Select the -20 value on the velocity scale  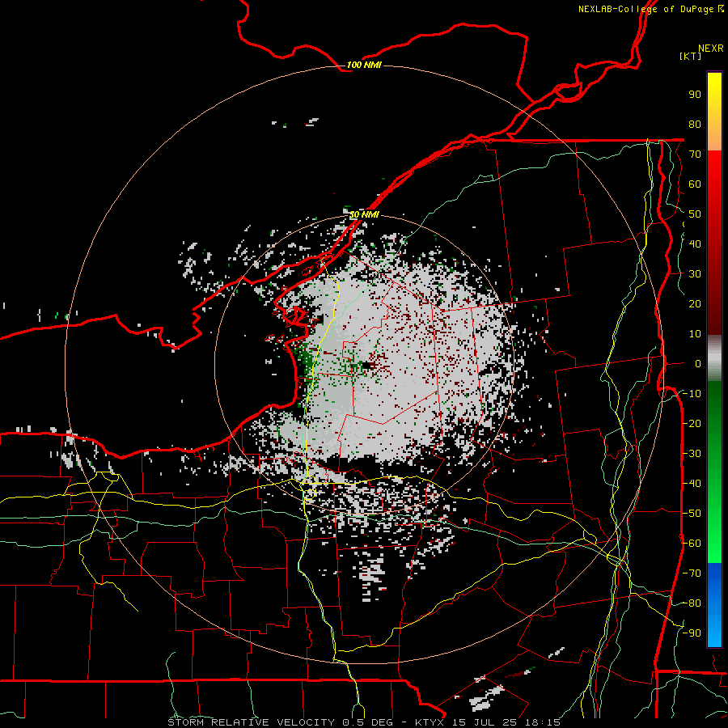point(692,423)
